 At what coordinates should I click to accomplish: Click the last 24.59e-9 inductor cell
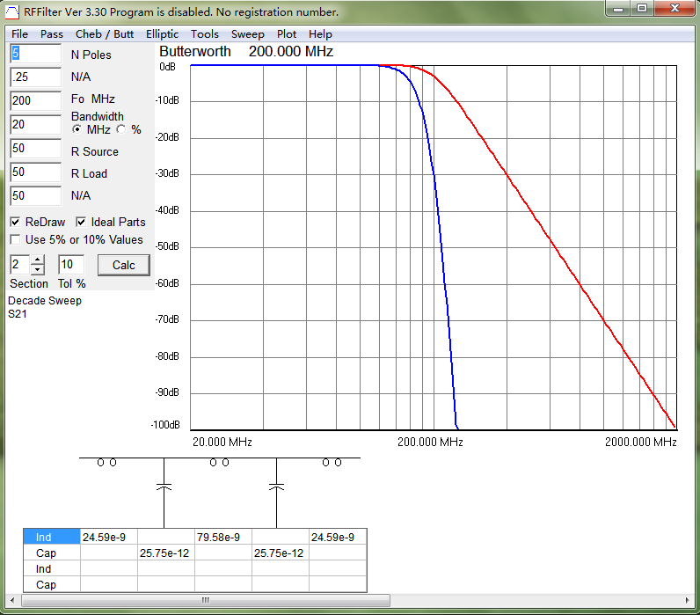tap(338, 537)
